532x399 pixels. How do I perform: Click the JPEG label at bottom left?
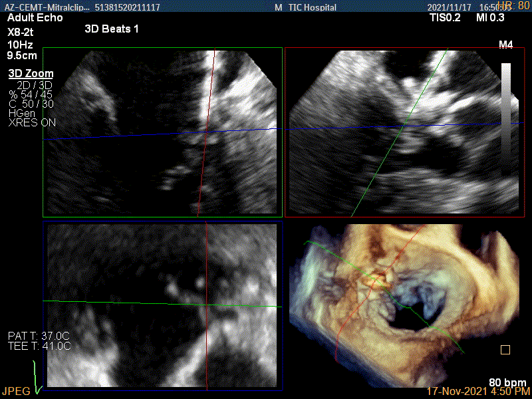pos(16,391)
